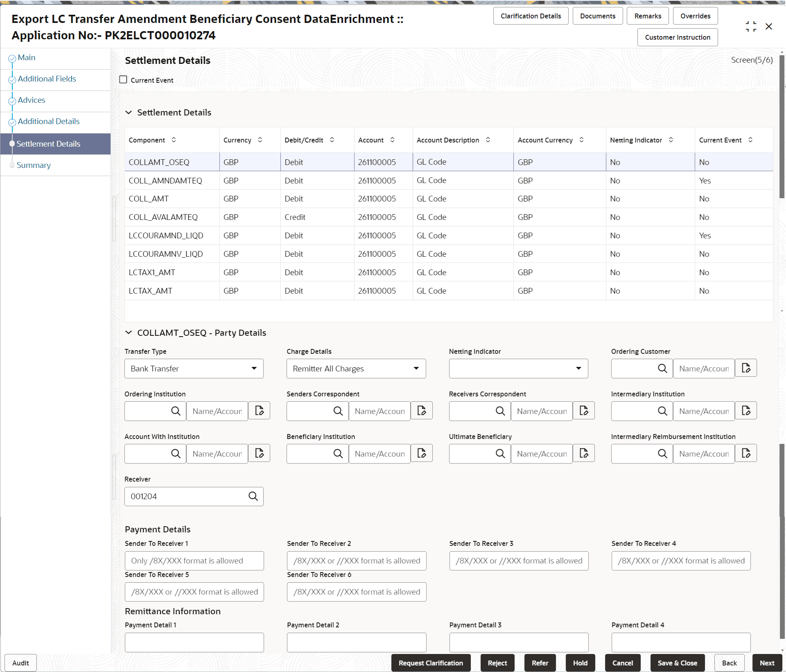The height and width of the screenshot is (672, 786).
Task: Click the edit icon for Intermediary Institution
Action: point(746,411)
